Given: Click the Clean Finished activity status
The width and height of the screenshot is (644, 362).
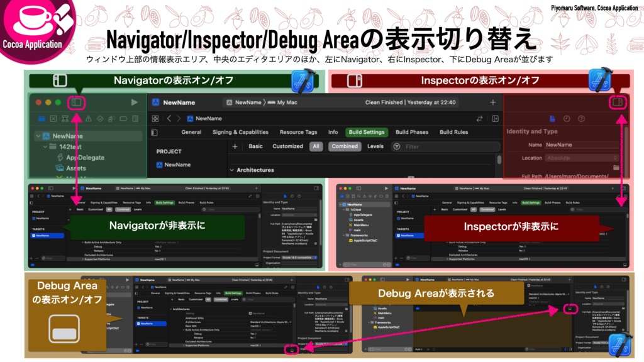Looking at the screenshot, I should (x=410, y=102).
